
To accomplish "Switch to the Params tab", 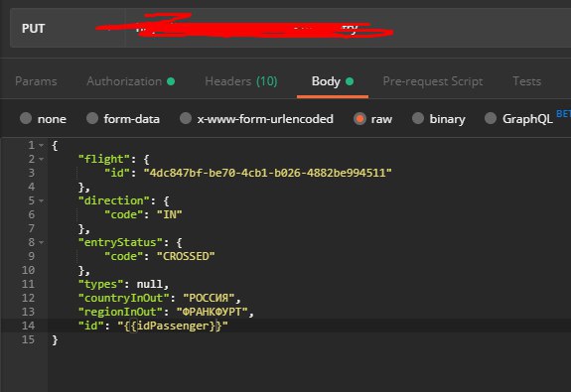I will [x=36, y=81].
